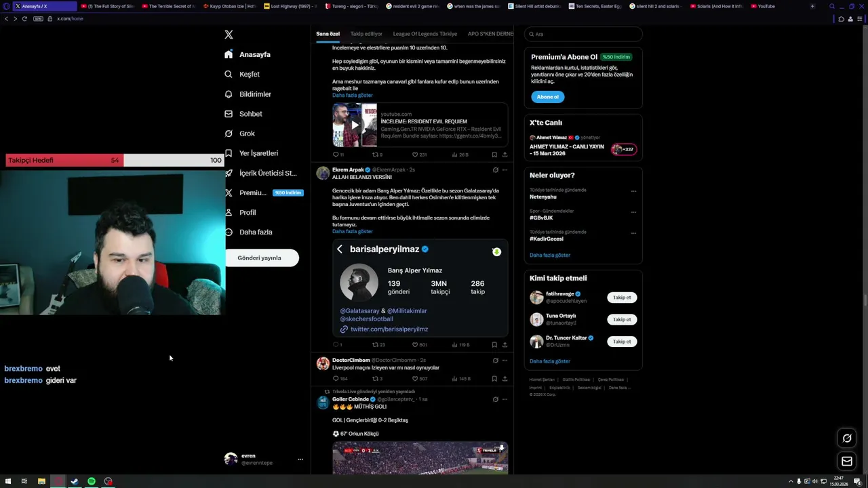Click Grok icon on Ekrem Arpak's post

click(495, 170)
